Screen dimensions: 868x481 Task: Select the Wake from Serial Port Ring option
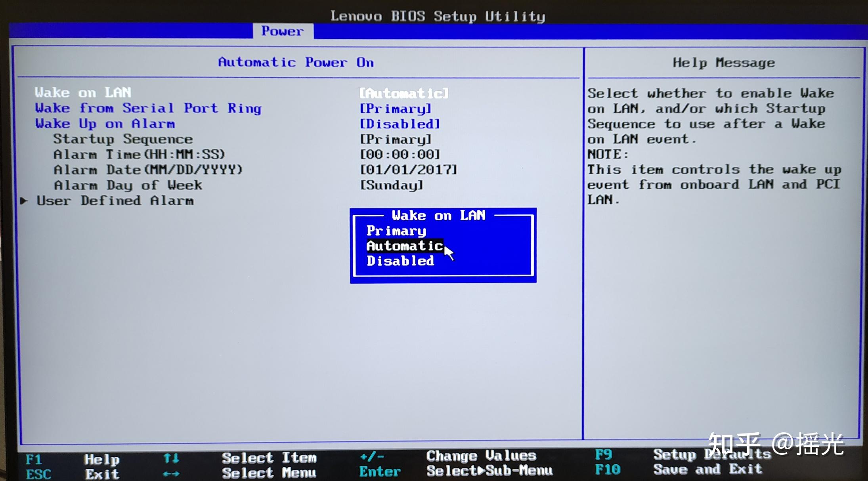148,108
